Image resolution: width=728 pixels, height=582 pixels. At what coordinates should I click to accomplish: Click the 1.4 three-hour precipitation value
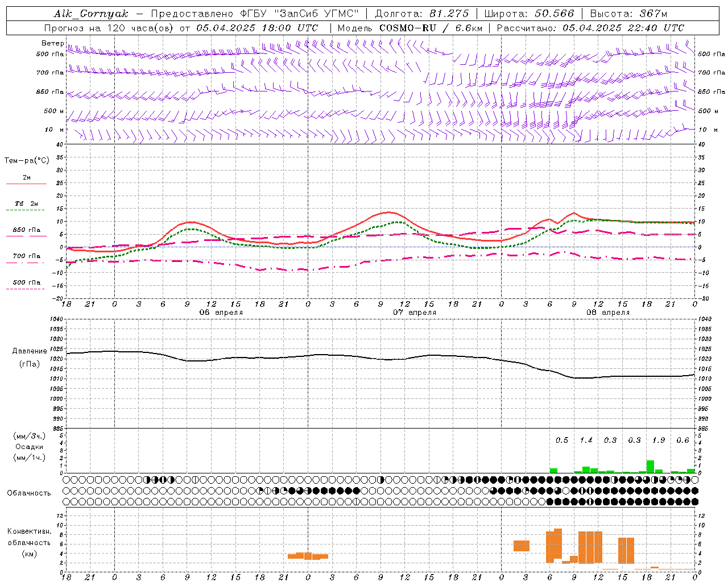[x=586, y=440]
